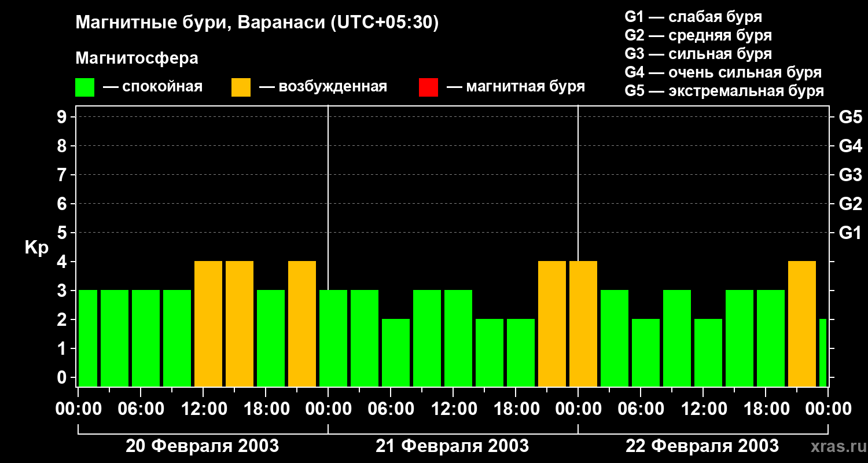Click the '22 Февраля 2003' date label
The width and height of the screenshot is (868, 463).
(703, 446)
